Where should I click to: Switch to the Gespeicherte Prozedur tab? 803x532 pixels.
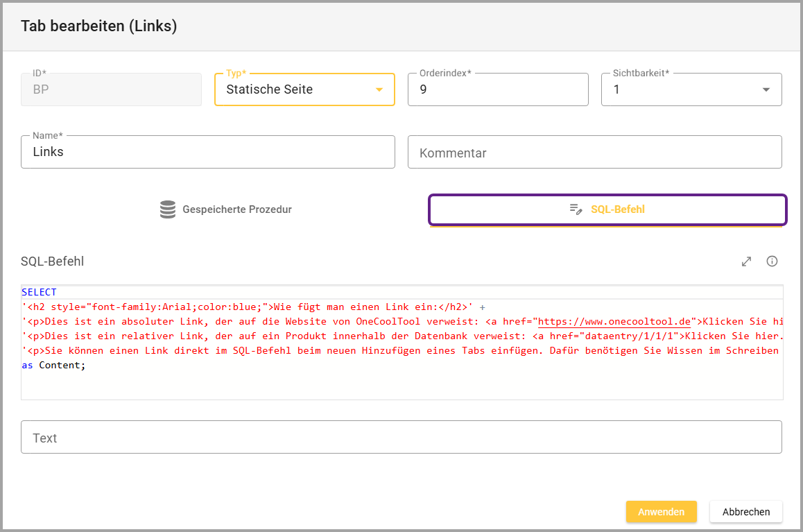coord(225,209)
